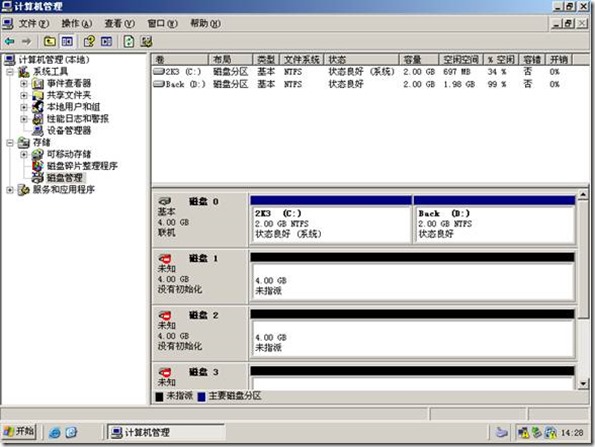595x447 pixels.
Task: Expand the 共享文件夹 tree node
Action: pos(24,95)
